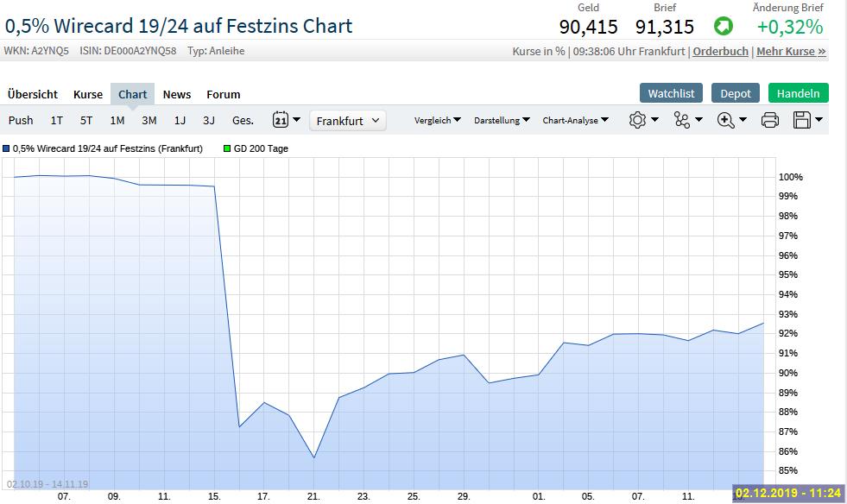This screenshot has height=504, width=847.
Task: Activate Push updates for the chart
Action: (x=20, y=120)
